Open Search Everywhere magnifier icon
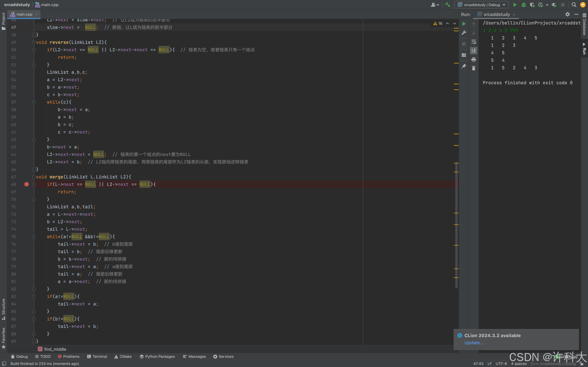 click(x=574, y=5)
